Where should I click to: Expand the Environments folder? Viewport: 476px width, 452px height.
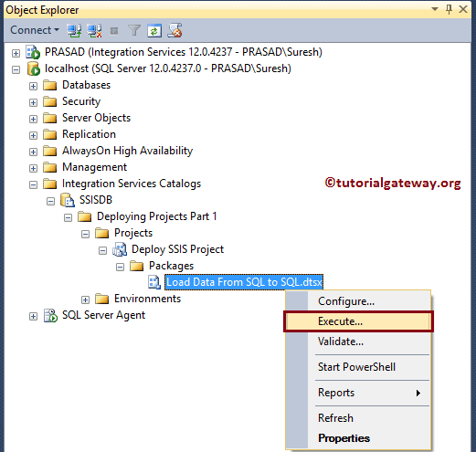pos(85,300)
